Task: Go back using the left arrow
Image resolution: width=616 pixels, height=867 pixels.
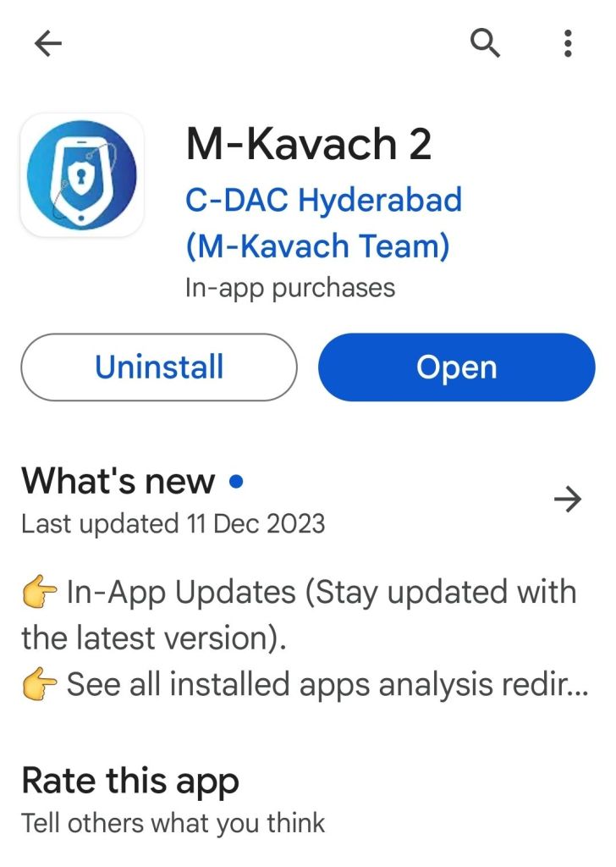Action: (48, 44)
